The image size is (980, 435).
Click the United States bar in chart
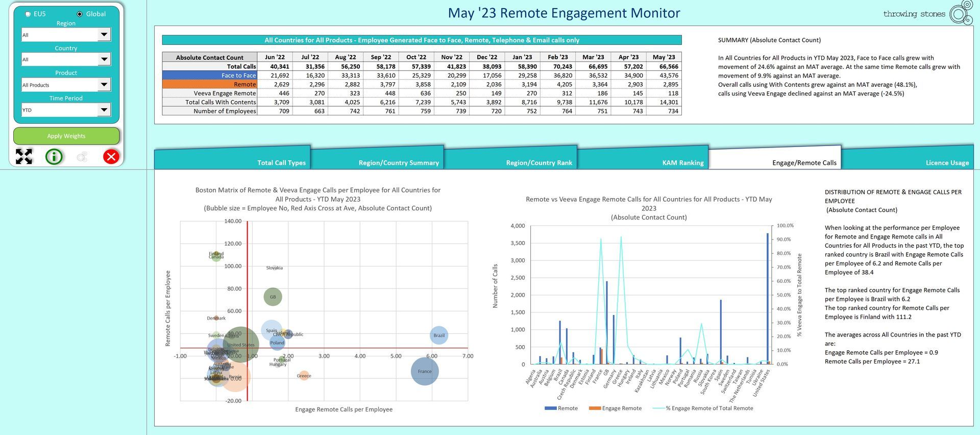(x=767, y=299)
